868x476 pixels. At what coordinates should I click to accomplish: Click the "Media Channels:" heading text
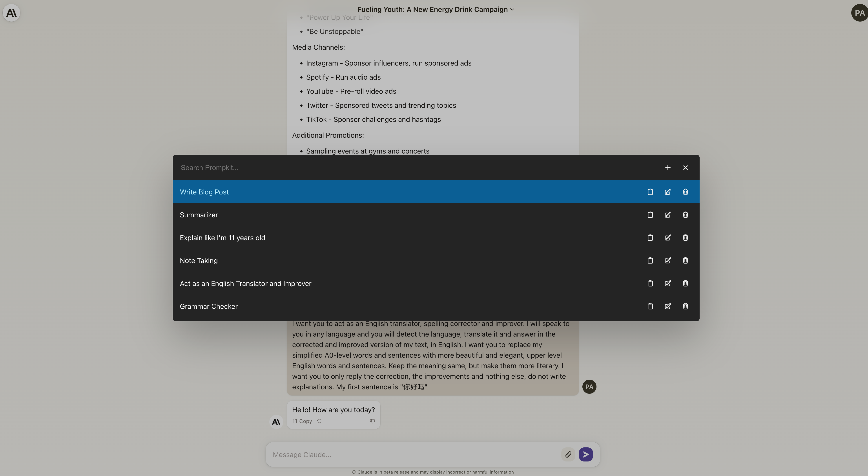tap(318, 47)
